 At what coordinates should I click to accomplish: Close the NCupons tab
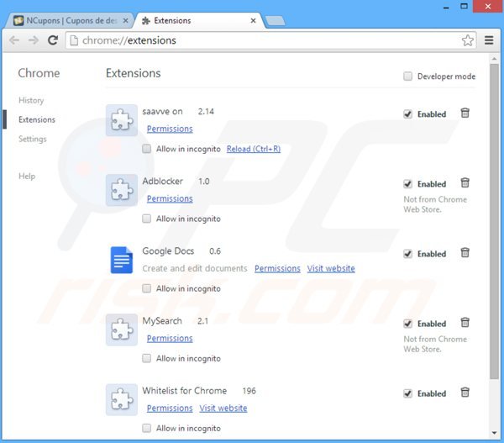coord(126,20)
